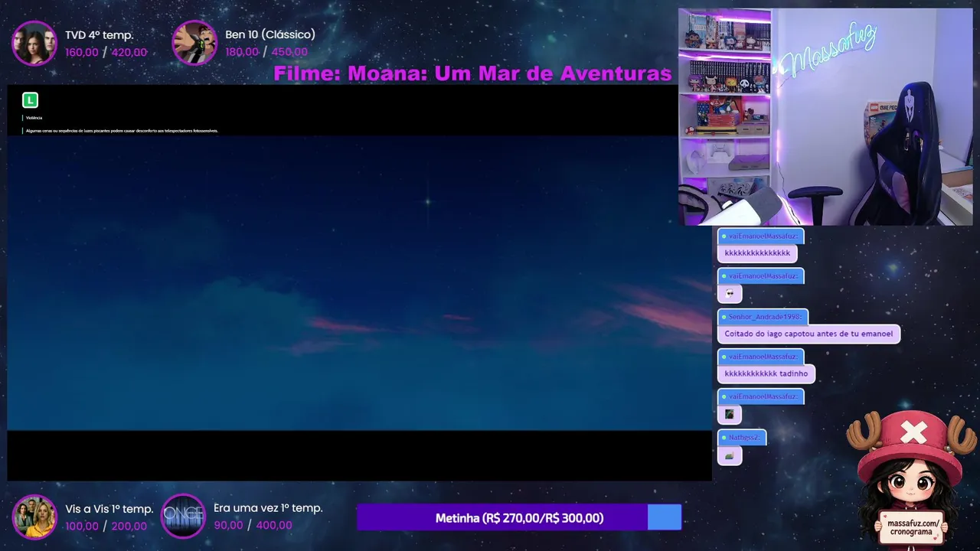Viewport: 980px width, 551px height.
Task: Click the emote below the fifth chat username
Action: coord(730,414)
